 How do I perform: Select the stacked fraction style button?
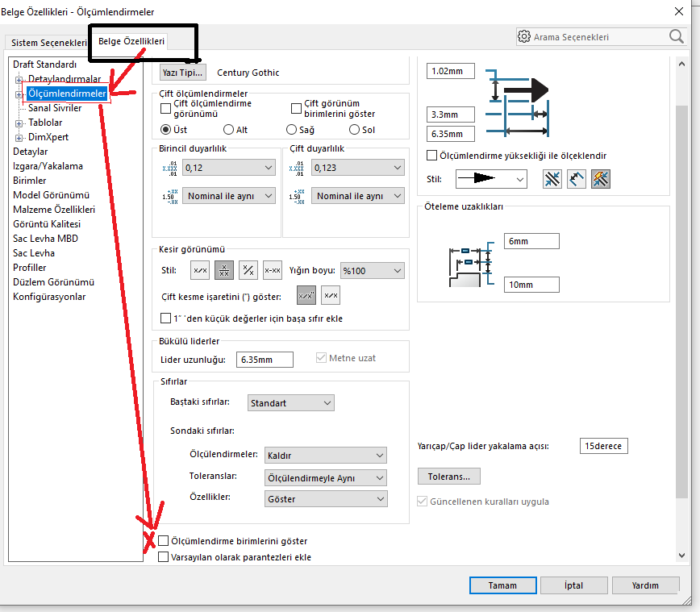tap(224, 271)
